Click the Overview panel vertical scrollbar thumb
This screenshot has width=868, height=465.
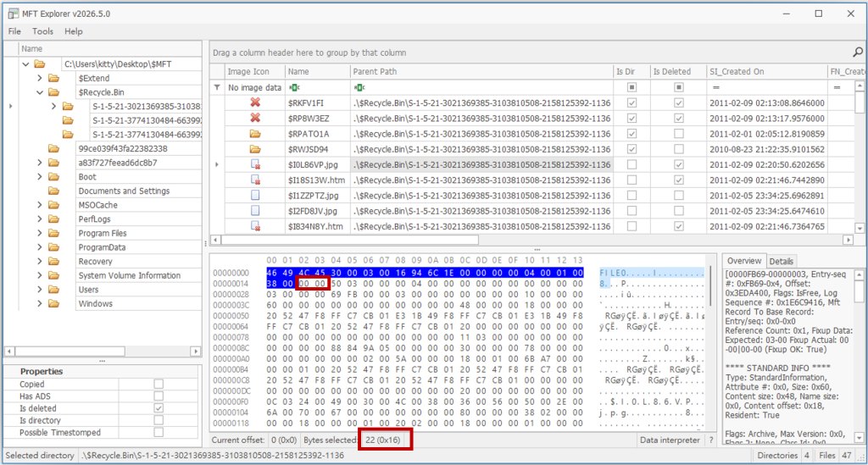click(x=859, y=291)
